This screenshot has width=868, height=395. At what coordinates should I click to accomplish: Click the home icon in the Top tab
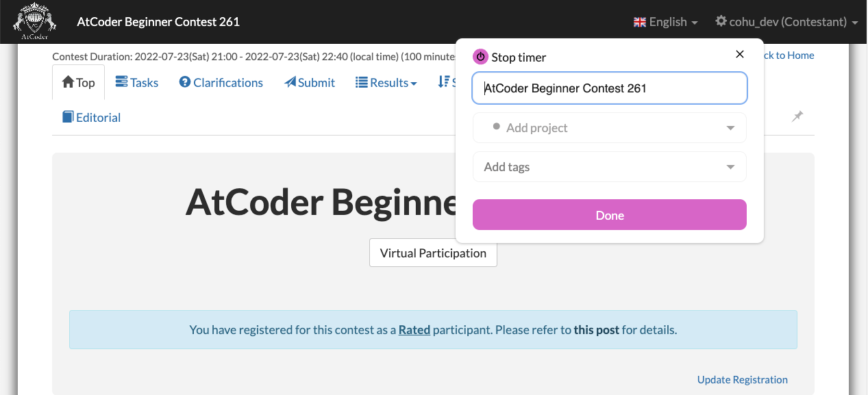68,82
